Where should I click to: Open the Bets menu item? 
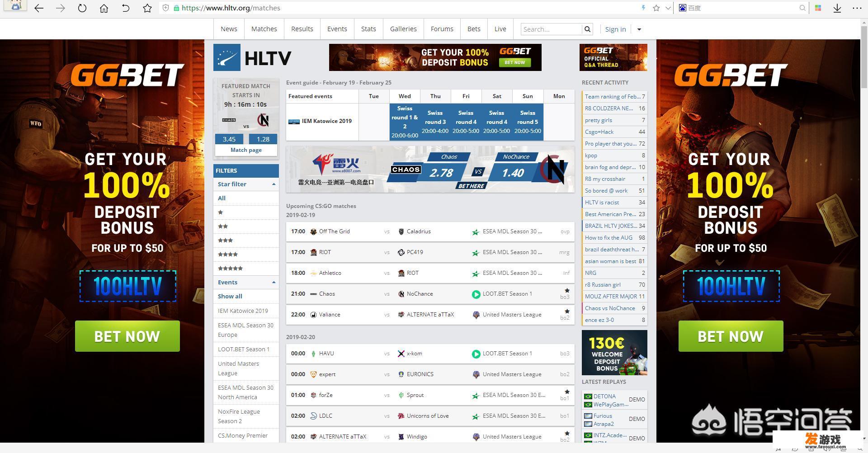pyautogui.click(x=474, y=29)
